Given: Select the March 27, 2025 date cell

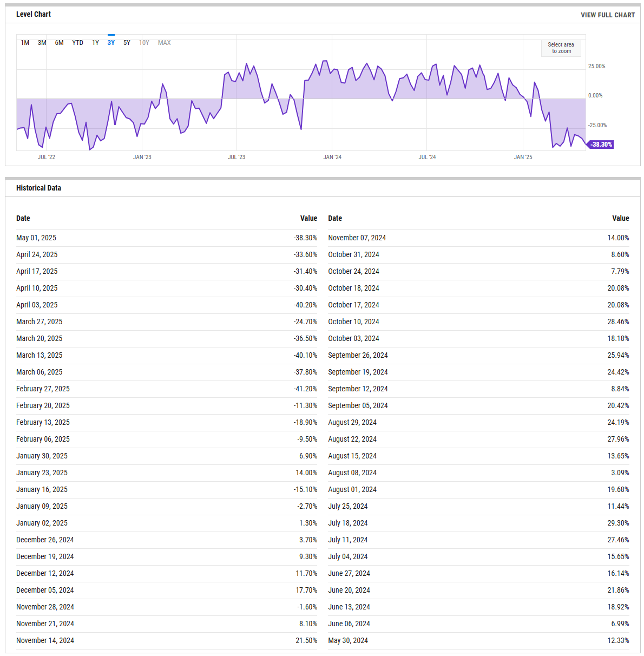Looking at the screenshot, I should pos(40,322).
